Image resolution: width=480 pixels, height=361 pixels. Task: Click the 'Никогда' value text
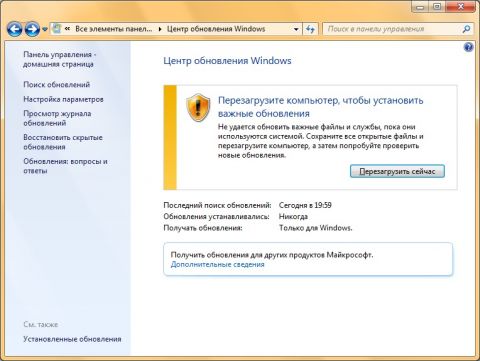click(293, 217)
